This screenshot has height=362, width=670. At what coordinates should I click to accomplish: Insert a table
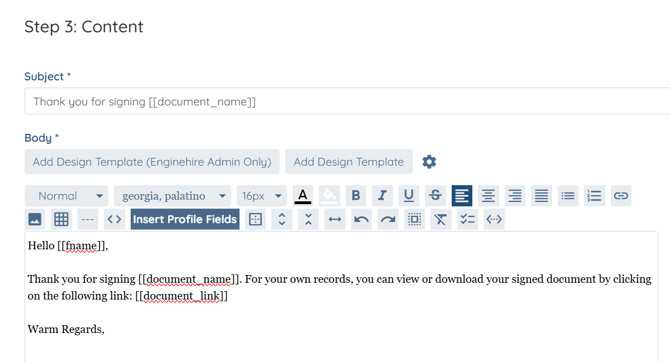pos(61,219)
